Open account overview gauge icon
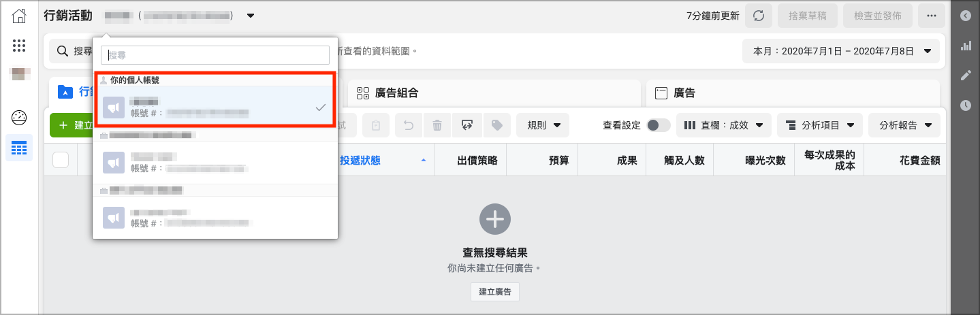 tap(19, 118)
